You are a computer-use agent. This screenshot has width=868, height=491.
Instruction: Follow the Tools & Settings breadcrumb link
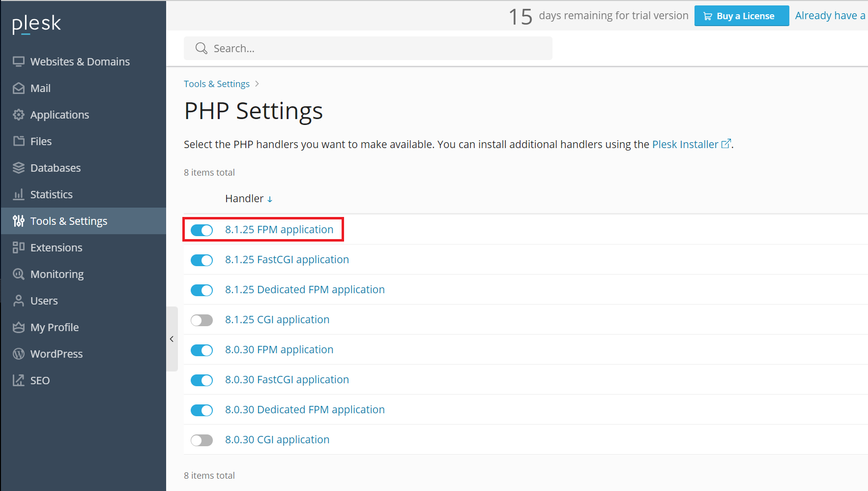point(217,84)
